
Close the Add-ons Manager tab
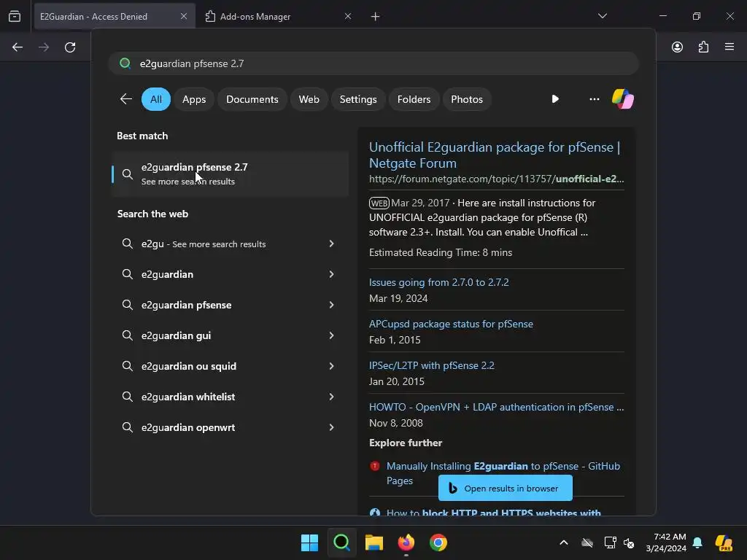[x=348, y=16]
